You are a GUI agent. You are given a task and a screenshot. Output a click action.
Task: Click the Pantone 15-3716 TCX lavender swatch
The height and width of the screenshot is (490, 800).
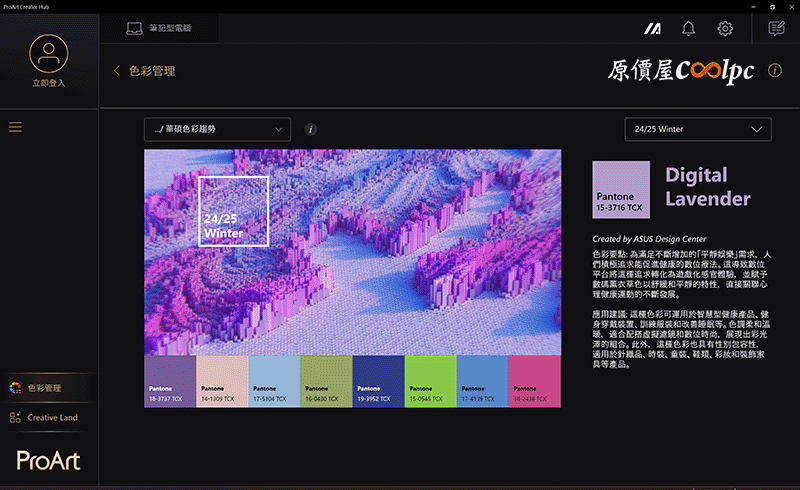pos(621,190)
